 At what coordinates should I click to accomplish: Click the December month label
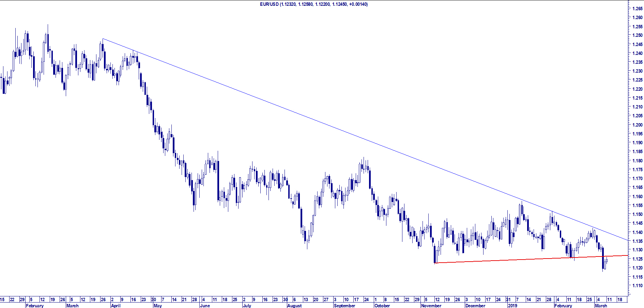point(475,306)
